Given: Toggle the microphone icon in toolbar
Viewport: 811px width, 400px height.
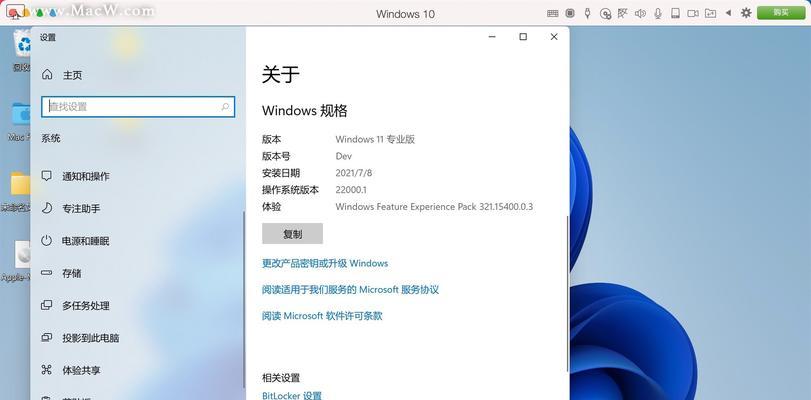Looking at the screenshot, I should 658,13.
